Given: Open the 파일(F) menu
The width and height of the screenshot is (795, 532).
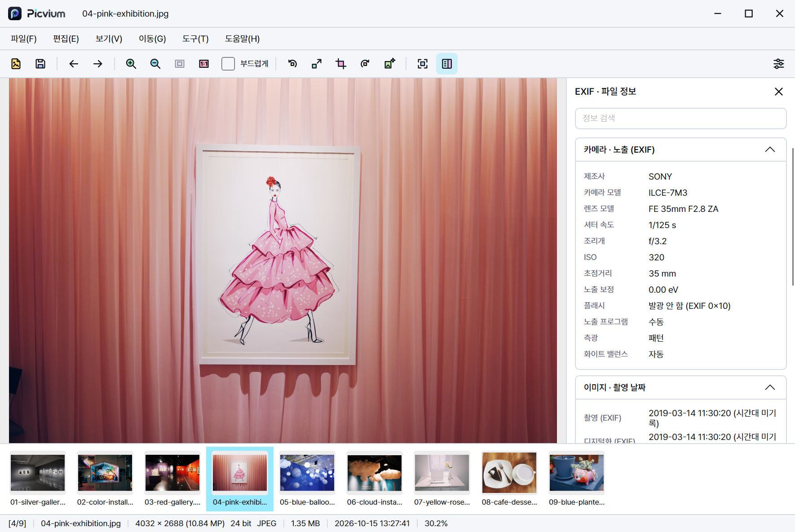Looking at the screenshot, I should pos(24,39).
